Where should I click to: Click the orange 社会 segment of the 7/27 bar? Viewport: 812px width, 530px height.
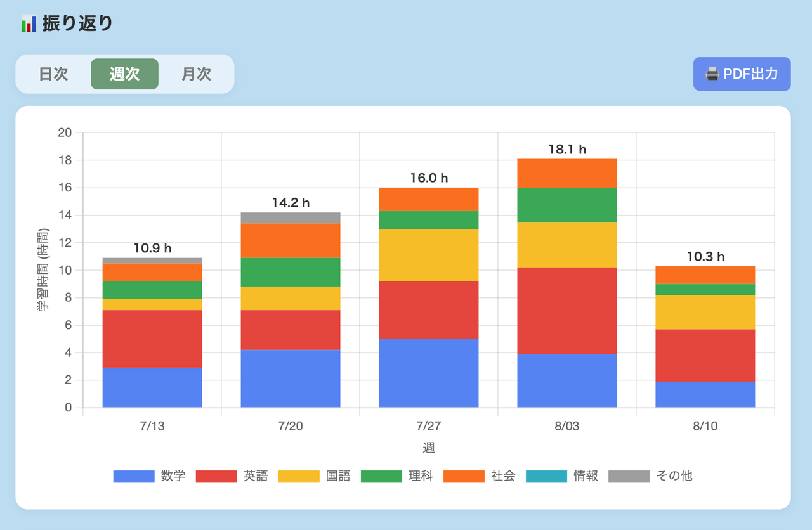click(x=429, y=199)
